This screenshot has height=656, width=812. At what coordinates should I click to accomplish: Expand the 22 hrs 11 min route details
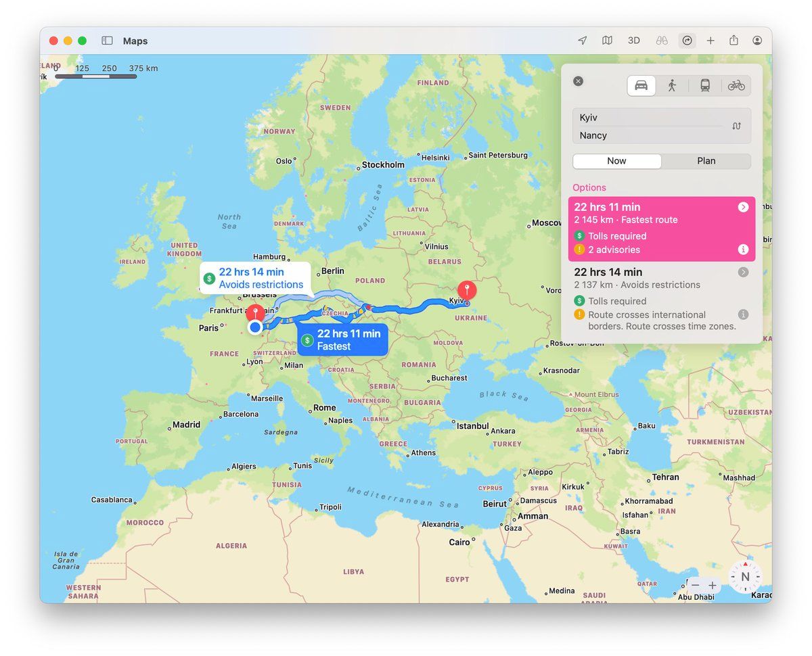743,207
